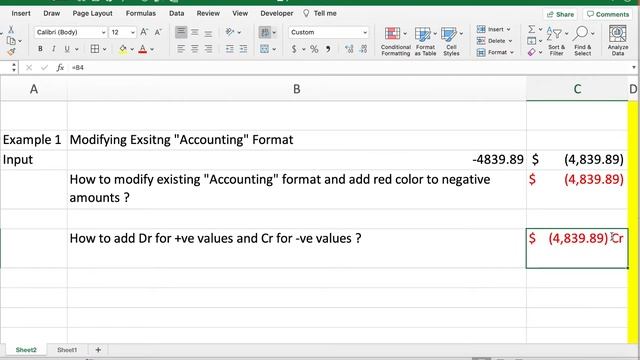Viewport: 640px width, 360px height.
Task: Toggle Top Align
Action: coord(181,32)
